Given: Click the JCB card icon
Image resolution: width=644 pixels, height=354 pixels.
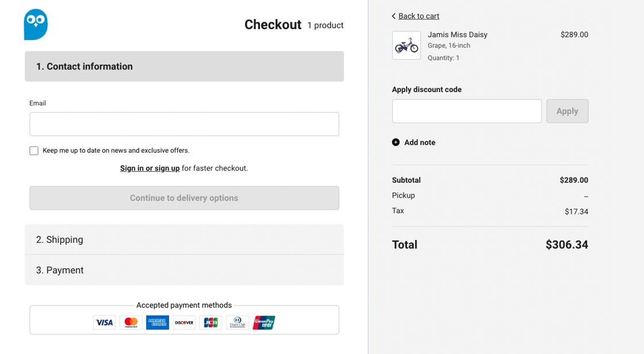Looking at the screenshot, I should coord(210,322).
